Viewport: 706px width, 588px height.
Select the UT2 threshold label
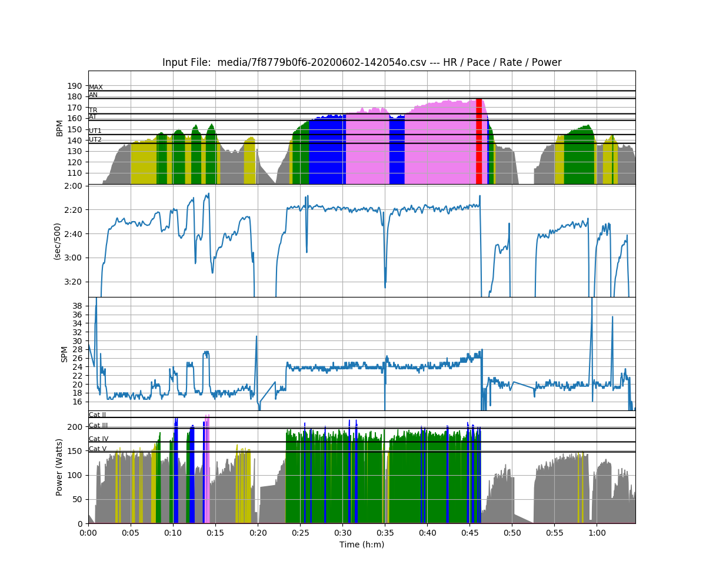point(95,139)
